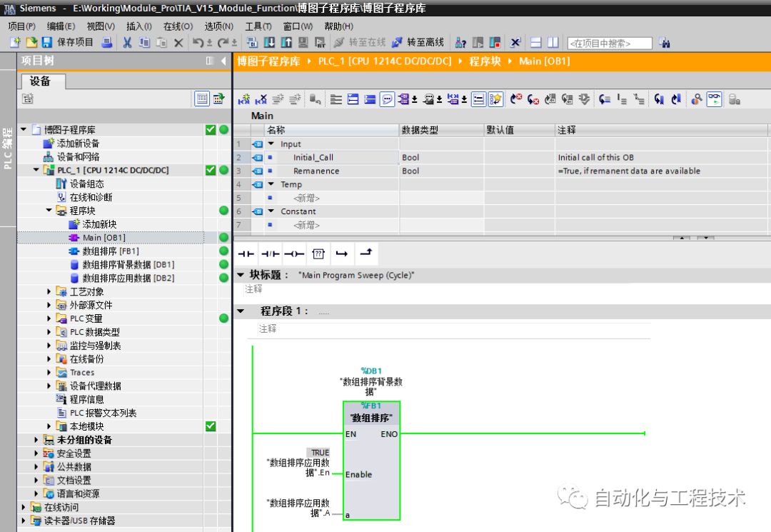Collapse 块标题 block title section
Screen dimensions: 771x532
click(241, 274)
